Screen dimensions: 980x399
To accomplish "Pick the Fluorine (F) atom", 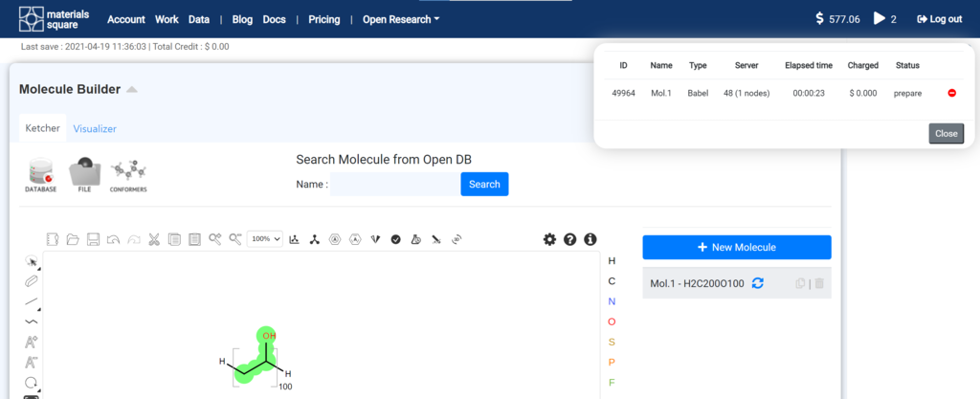I will pyautogui.click(x=612, y=382).
